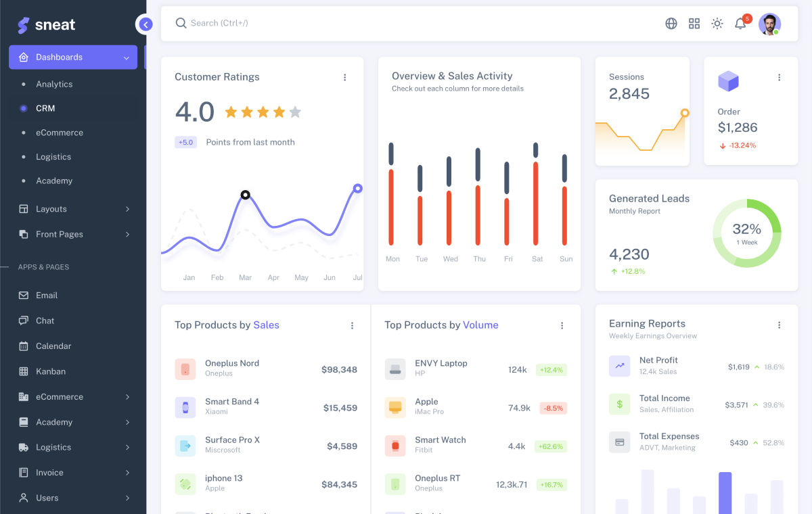Image resolution: width=812 pixels, height=514 pixels.
Task: Click the search magnifier icon
Action: (181, 22)
